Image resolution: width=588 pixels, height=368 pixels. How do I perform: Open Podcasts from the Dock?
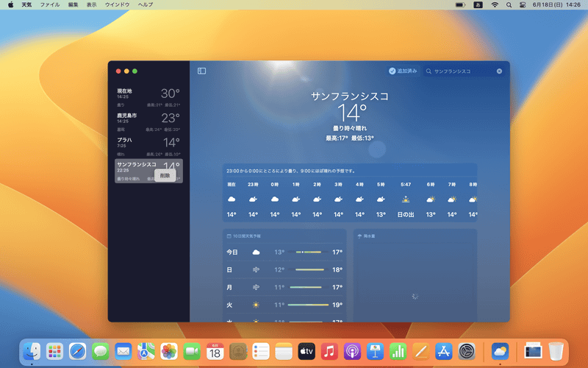coord(352,352)
